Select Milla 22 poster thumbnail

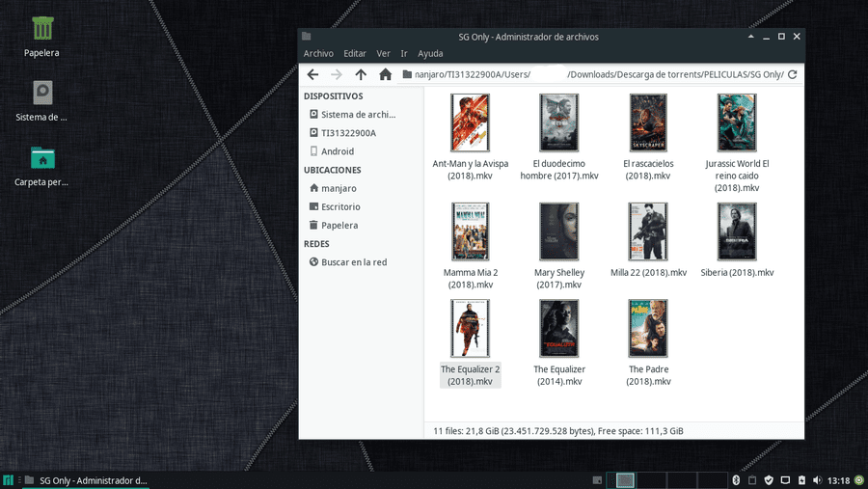pyautogui.click(x=648, y=231)
